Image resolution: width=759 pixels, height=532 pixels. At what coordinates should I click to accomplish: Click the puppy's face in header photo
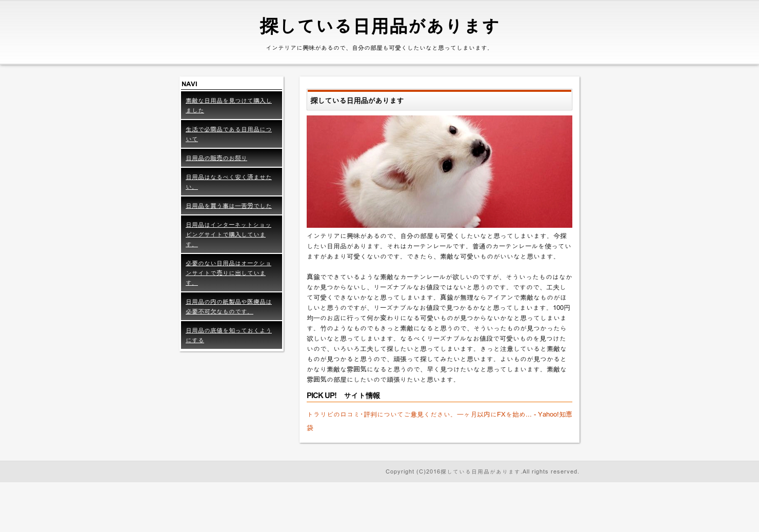pos(462,154)
